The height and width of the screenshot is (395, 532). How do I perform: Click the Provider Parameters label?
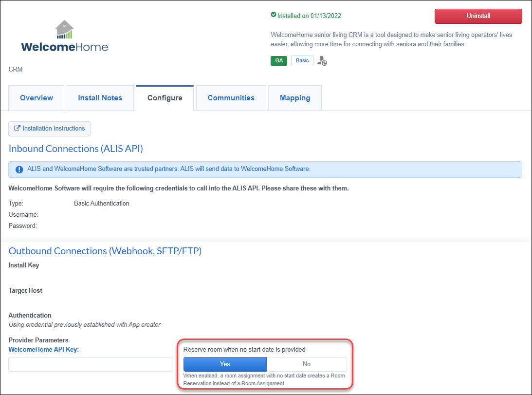click(x=38, y=340)
